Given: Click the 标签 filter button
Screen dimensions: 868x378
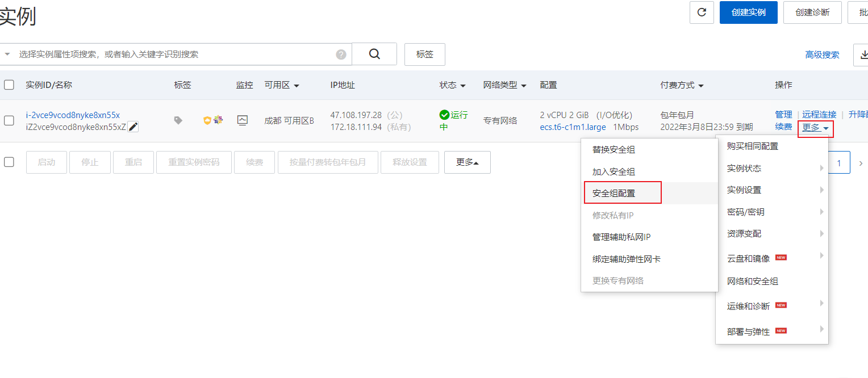Looking at the screenshot, I should point(425,54).
